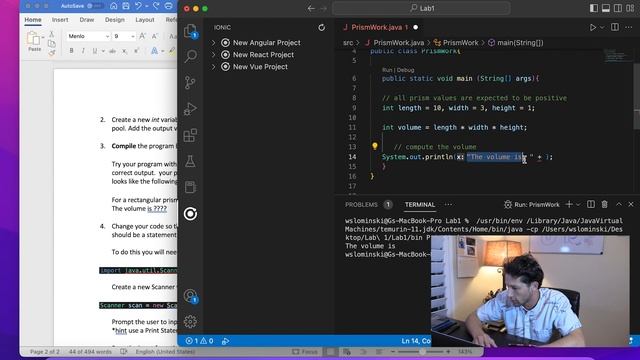Open the Run dropdown arrow beside play
640x360 pixels.
tap(602, 28)
